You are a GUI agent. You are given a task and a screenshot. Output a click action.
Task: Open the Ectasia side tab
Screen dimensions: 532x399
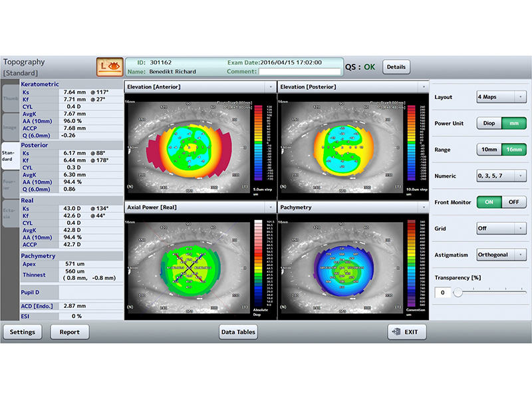11,214
